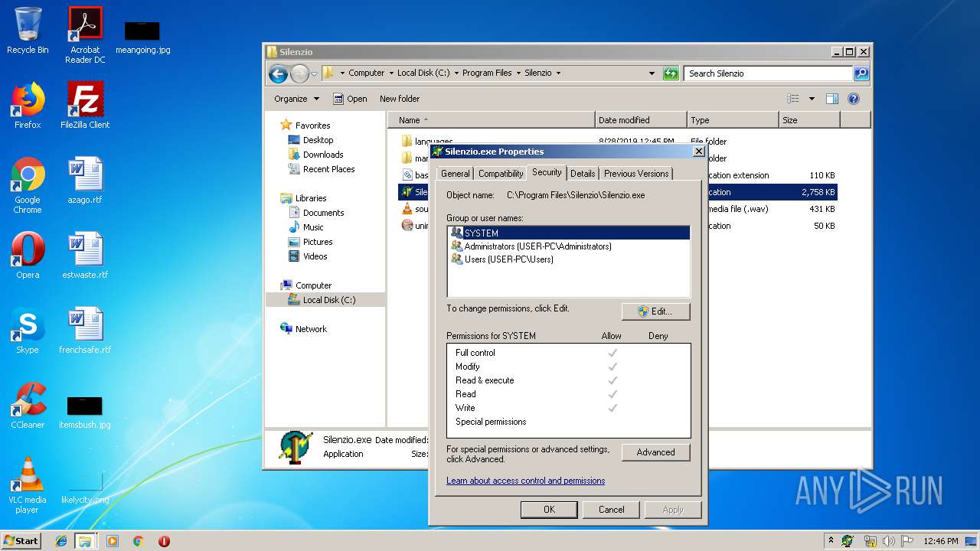
Task: Select azago.rtf document icon
Action: (85, 181)
